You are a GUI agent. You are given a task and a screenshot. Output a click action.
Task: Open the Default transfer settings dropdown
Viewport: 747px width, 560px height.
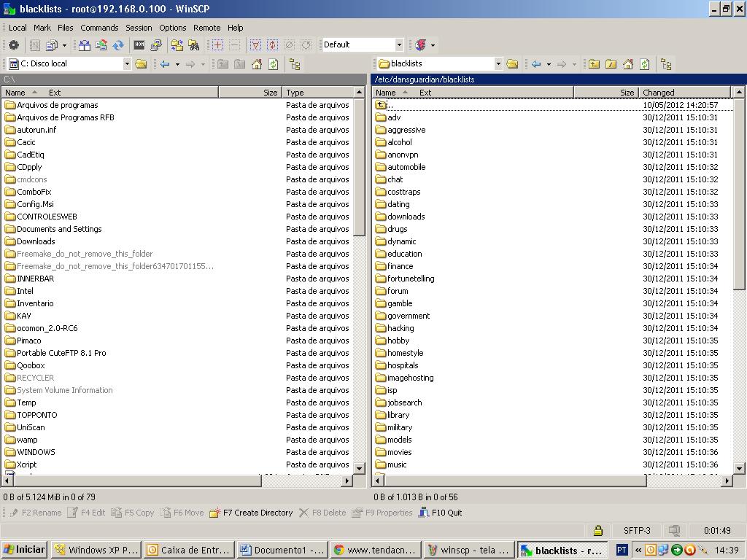click(399, 45)
